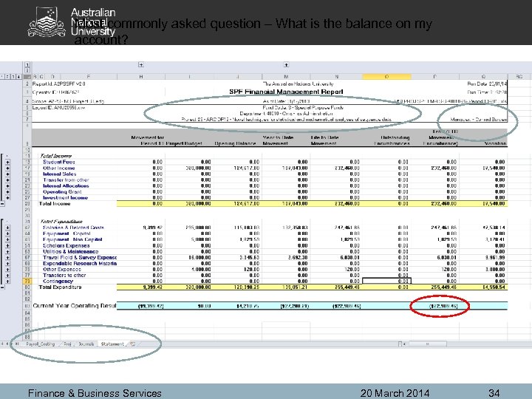Click the 'Year to Date Movement' column heading

[x=278, y=141]
